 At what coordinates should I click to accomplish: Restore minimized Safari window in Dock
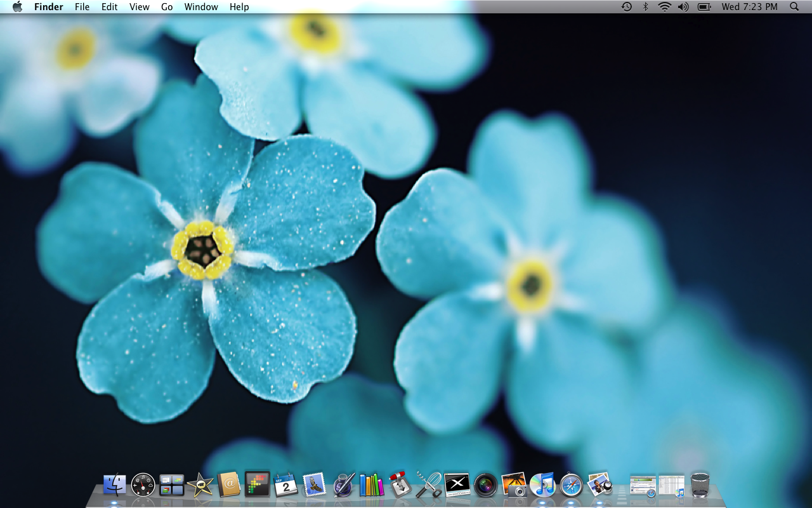643,486
